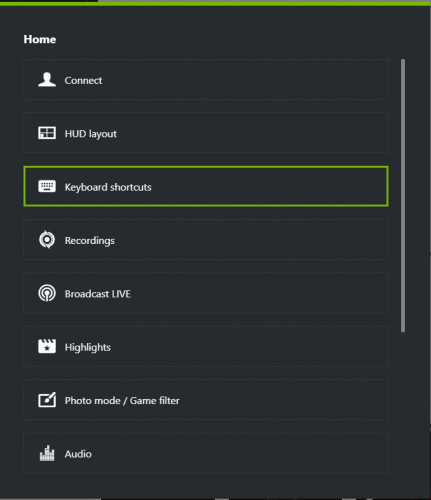This screenshot has width=431, height=500.
Task: Click the keyboard icon for shortcuts
Action: (x=47, y=186)
